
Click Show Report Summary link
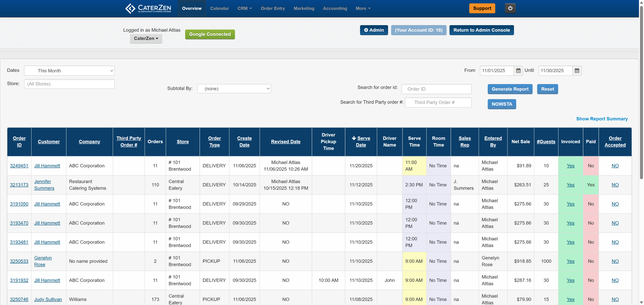tap(602, 119)
